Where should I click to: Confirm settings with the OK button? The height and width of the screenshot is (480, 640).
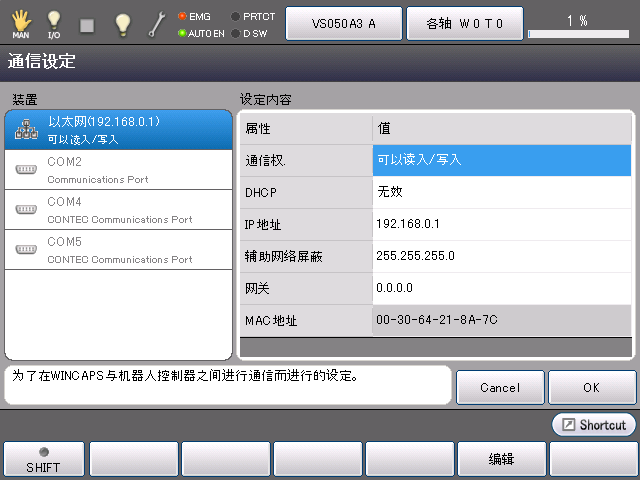click(x=592, y=387)
